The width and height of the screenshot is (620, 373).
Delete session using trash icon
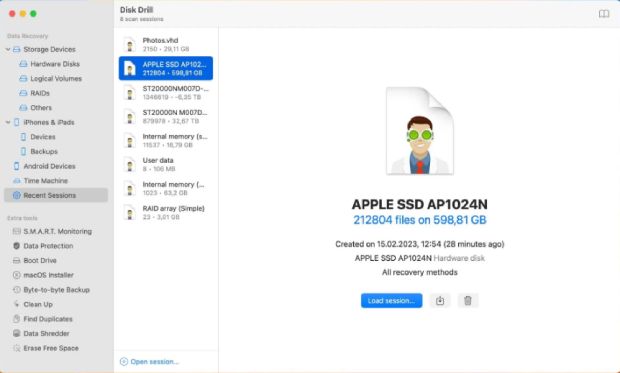pos(468,301)
